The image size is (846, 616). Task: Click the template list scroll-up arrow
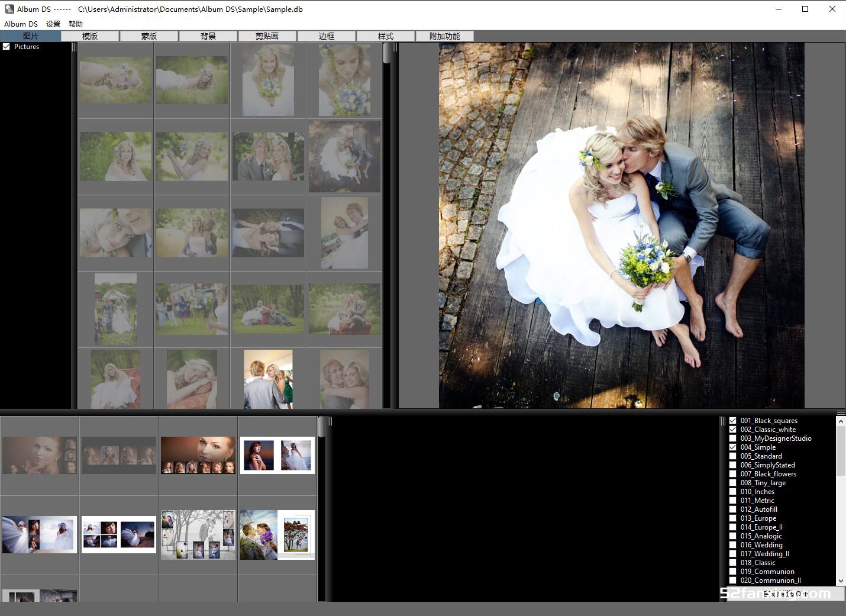point(841,421)
